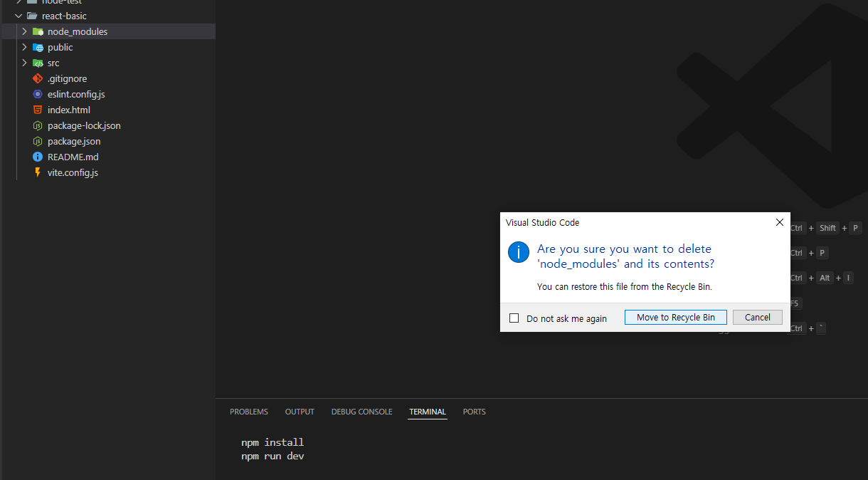Select the src folder row
The image size is (868, 480).
pos(108,63)
